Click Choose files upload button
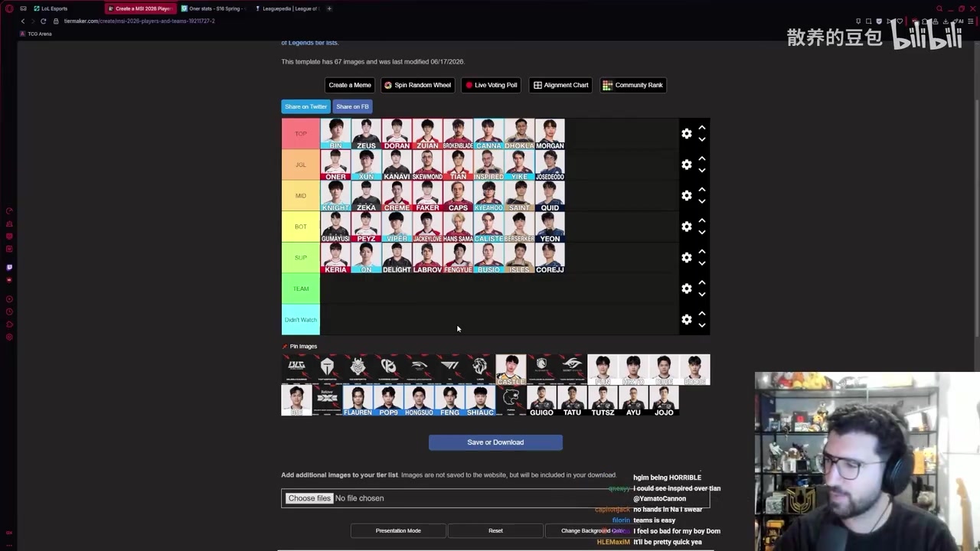 tap(309, 498)
